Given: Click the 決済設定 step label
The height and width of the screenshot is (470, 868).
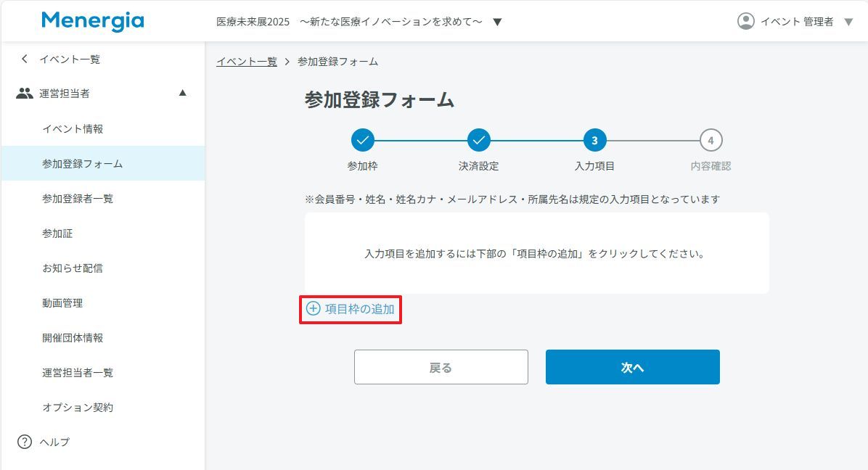Looking at the screenshot, I should tap(479, 166).
